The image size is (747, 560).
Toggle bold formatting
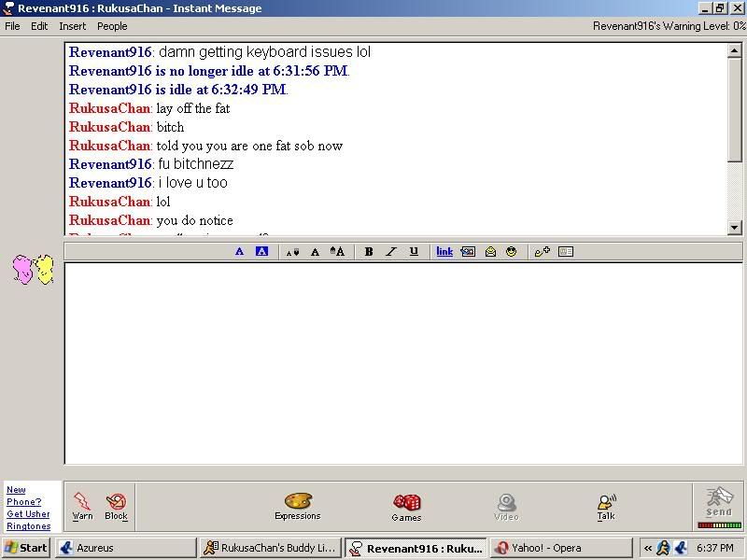tap(369, 251)
